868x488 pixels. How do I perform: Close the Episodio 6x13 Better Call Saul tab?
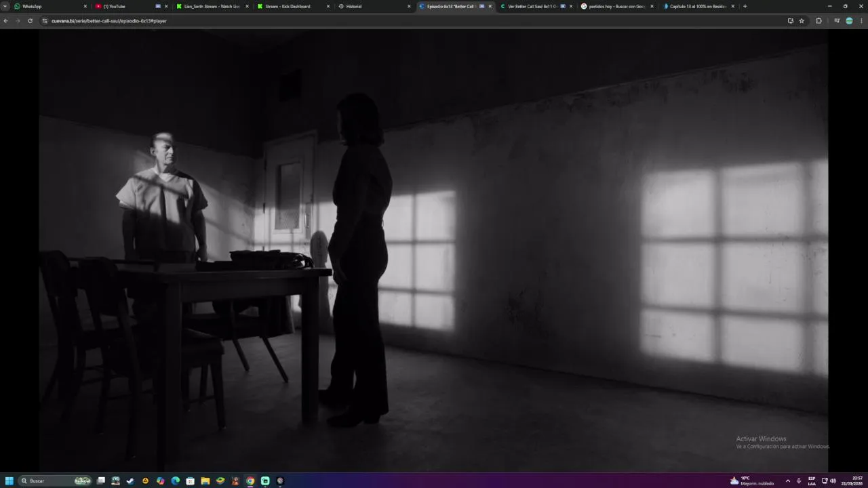(490, 6)
